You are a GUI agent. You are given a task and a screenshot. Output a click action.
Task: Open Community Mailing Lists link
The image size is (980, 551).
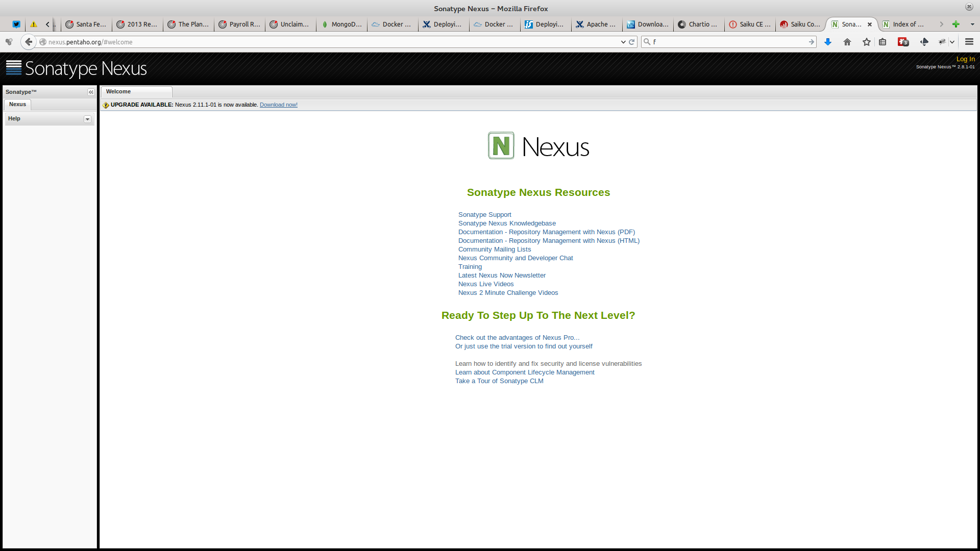click(x=495, y=249)
